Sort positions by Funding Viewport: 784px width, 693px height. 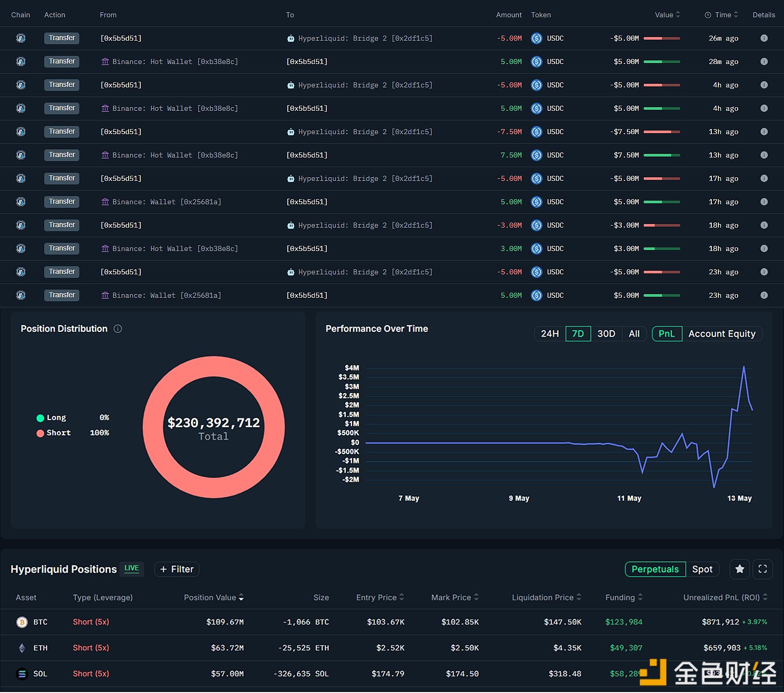coord(624,597)
